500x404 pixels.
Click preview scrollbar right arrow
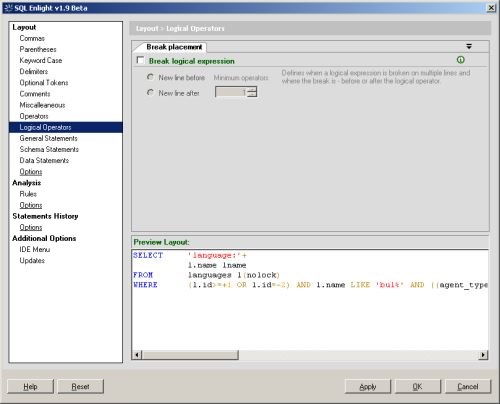click(x=483, y=355)
